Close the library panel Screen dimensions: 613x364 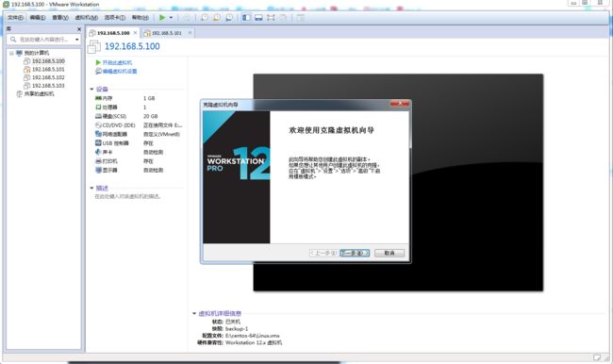point(79,29)
